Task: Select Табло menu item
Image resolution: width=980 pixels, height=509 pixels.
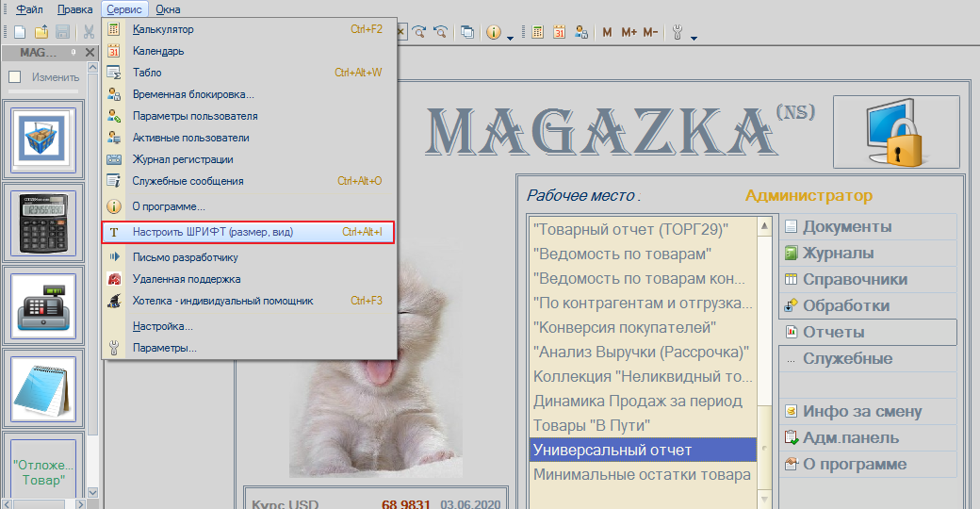Action: tap(249, 73)
